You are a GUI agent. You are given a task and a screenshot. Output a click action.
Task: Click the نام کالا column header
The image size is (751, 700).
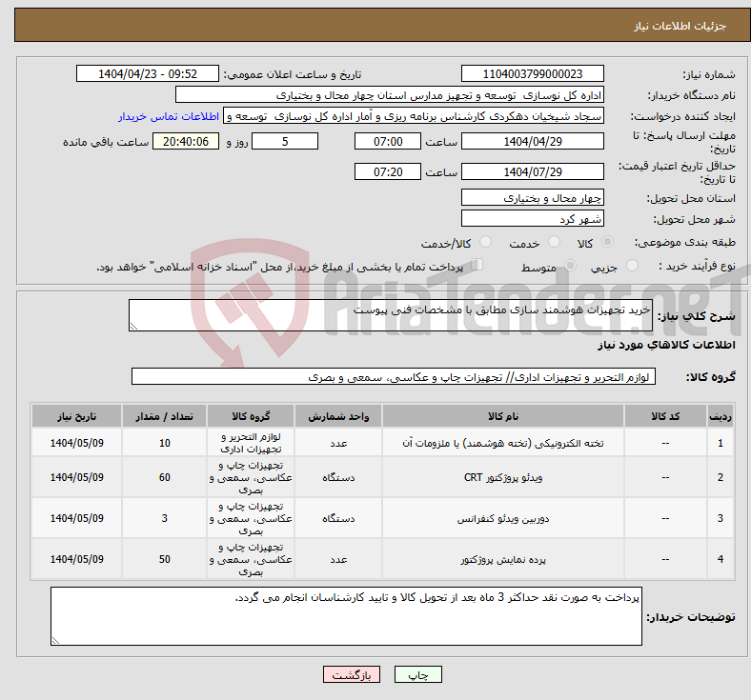pyautogui.click(x=503, y=416)
